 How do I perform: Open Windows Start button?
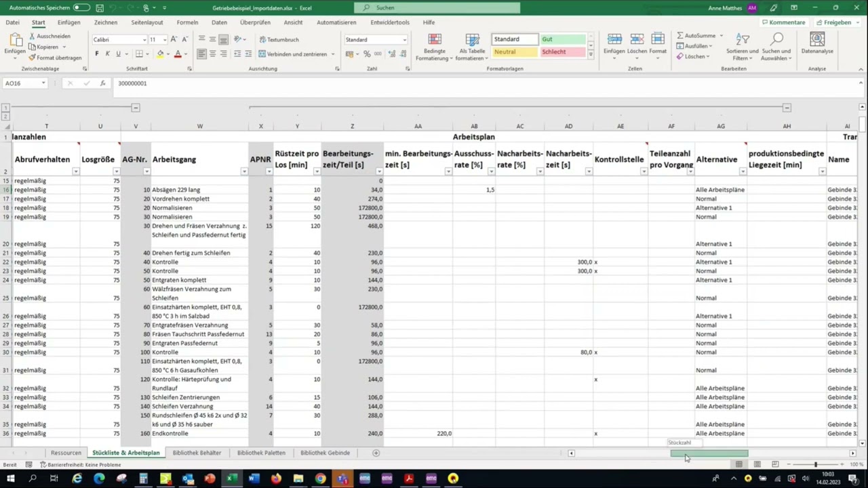click(x=10, y=479)
